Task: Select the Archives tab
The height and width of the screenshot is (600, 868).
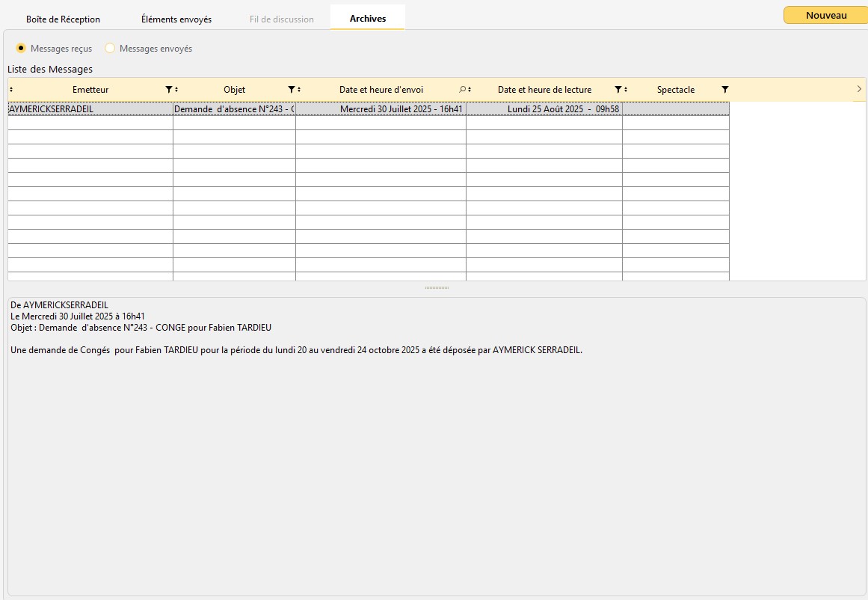Action: (x=368, y=19)
